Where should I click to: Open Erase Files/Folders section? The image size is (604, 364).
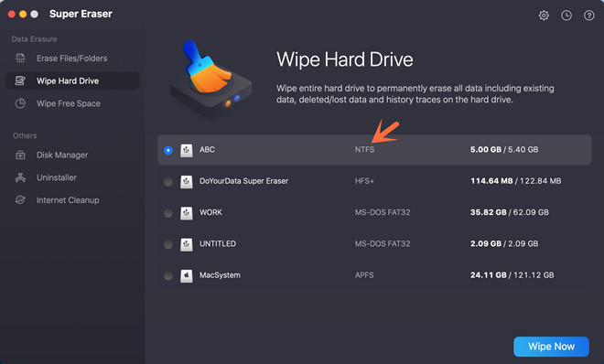(x=72, y=59)
